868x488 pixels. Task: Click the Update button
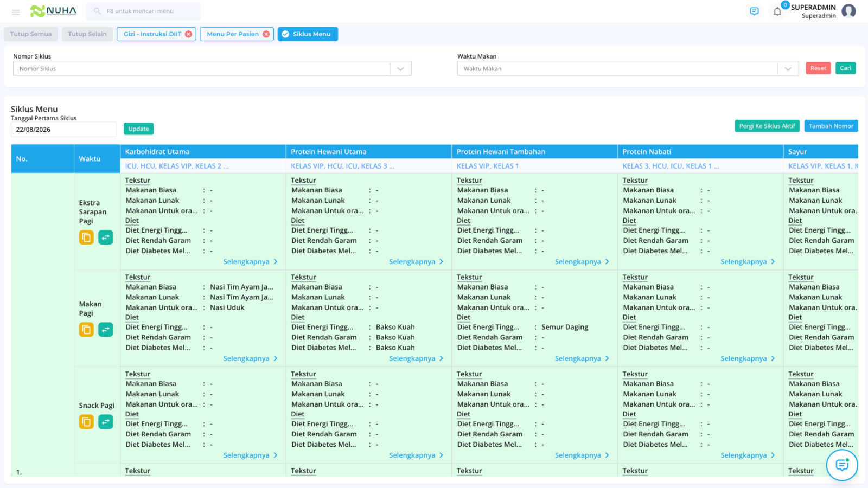138,129
